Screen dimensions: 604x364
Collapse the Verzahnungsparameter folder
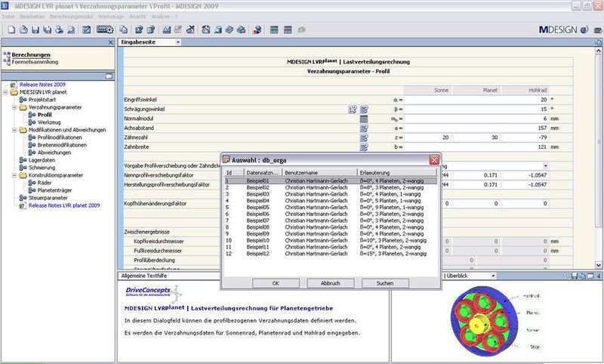click(14, 107)
